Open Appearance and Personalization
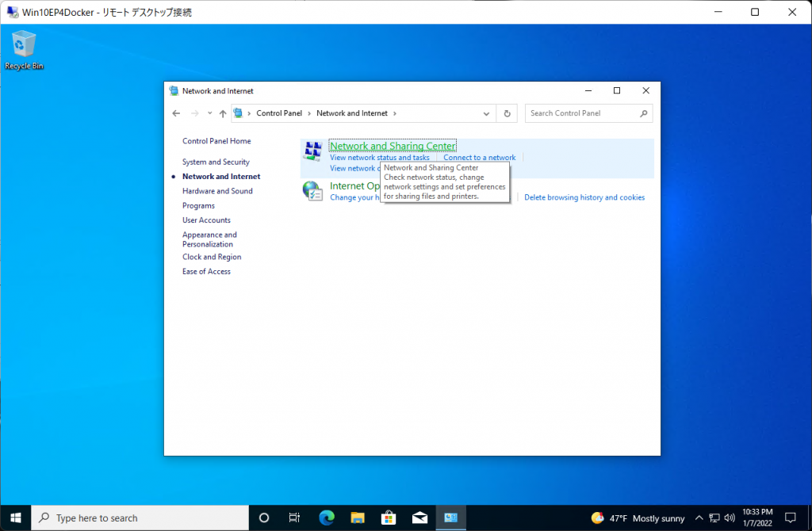 (209, 239)
